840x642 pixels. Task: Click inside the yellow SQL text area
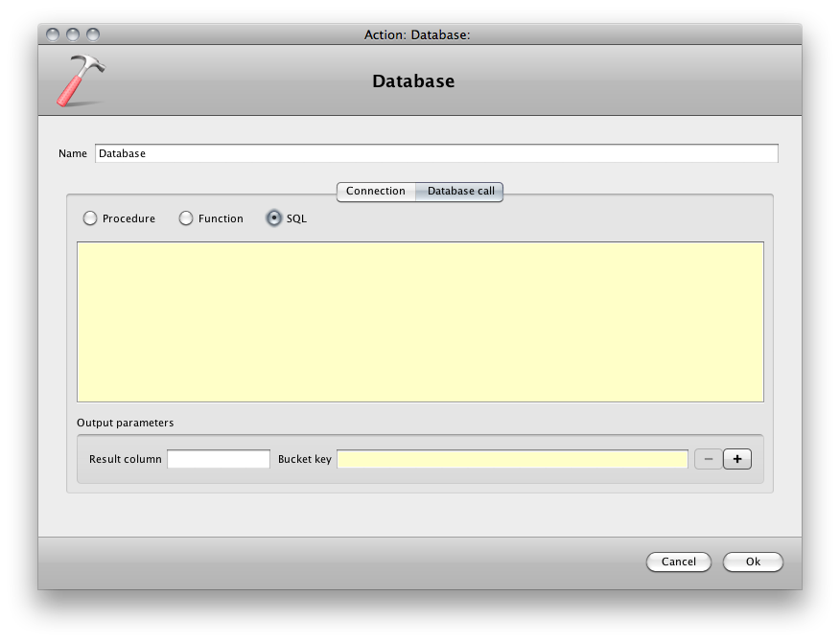pos(421,322)
